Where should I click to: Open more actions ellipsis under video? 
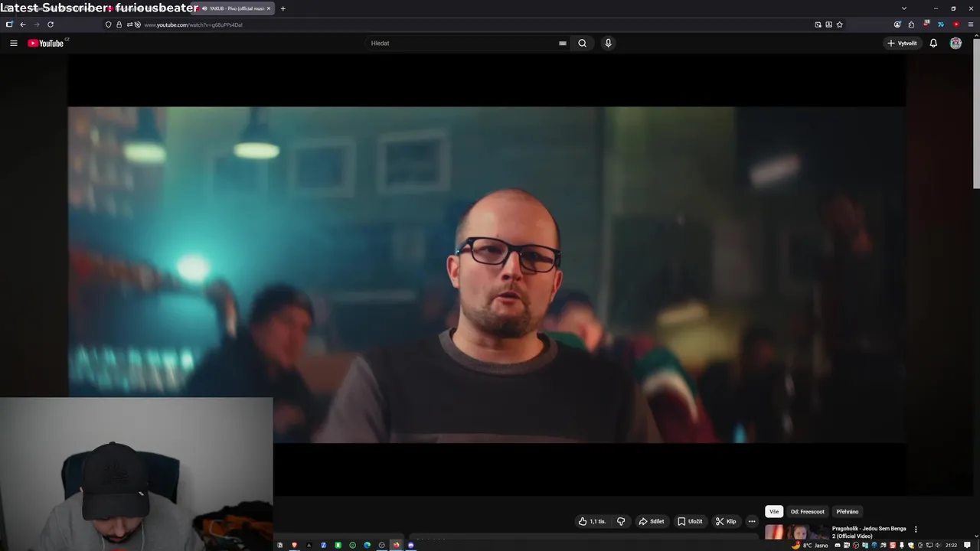(752, 521)
